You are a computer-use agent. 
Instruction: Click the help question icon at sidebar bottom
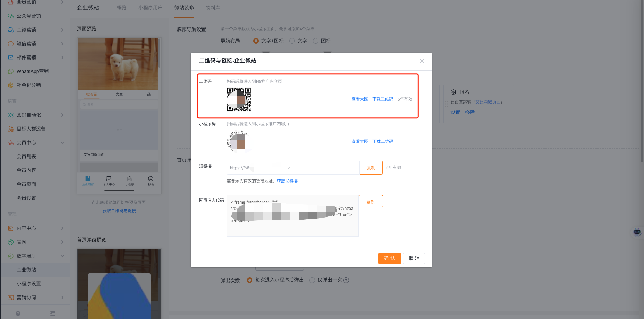tap(18, 313)
